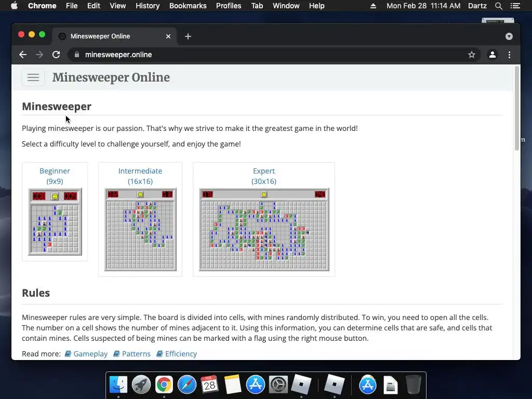Click the page vertical scrollbar

pyautogui.click(x=517, y=109)
